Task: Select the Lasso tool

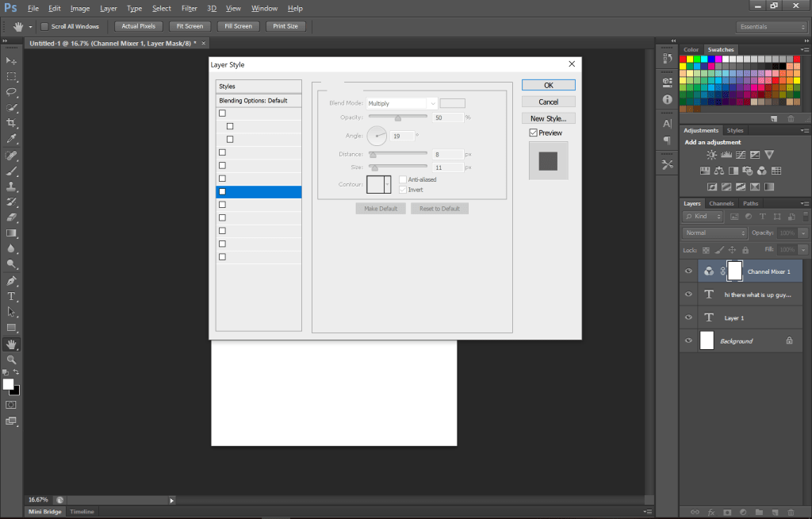Action: 12,92
